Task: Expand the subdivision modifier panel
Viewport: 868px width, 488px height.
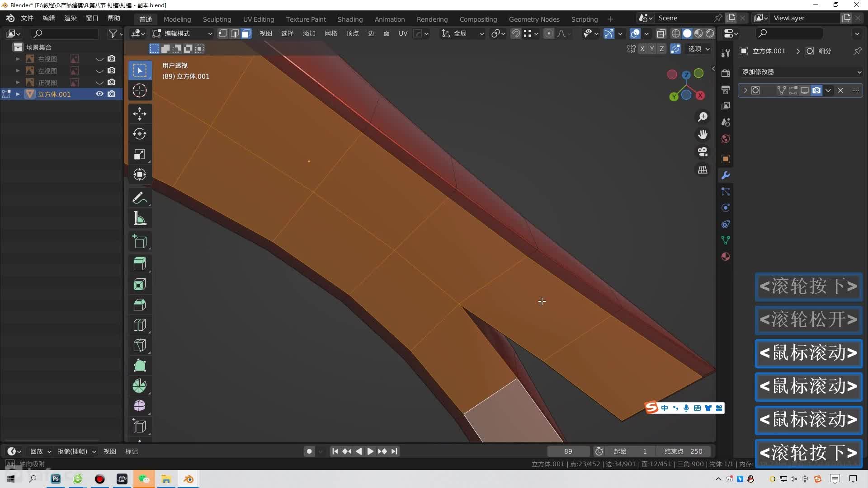Action: click(745, 90)
